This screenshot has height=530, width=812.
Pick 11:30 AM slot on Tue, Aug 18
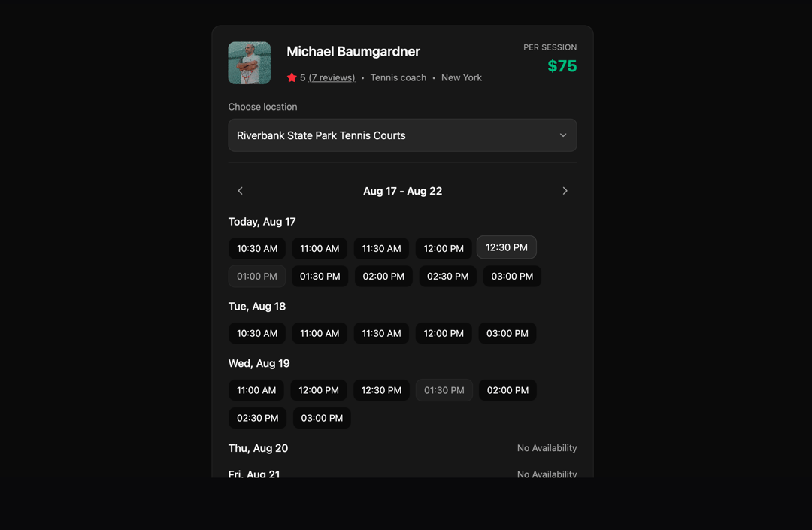click(x=381, y=333)
